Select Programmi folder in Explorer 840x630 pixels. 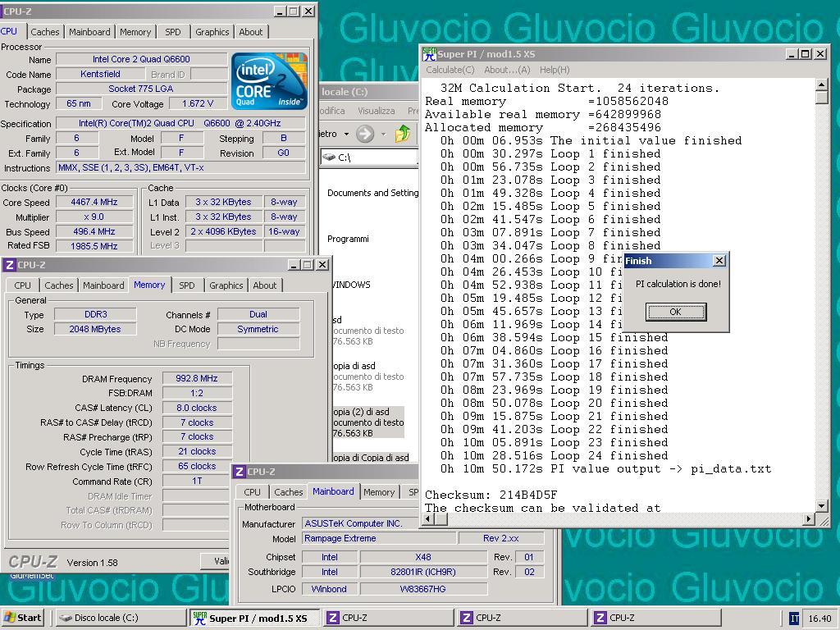click(348, 239)
